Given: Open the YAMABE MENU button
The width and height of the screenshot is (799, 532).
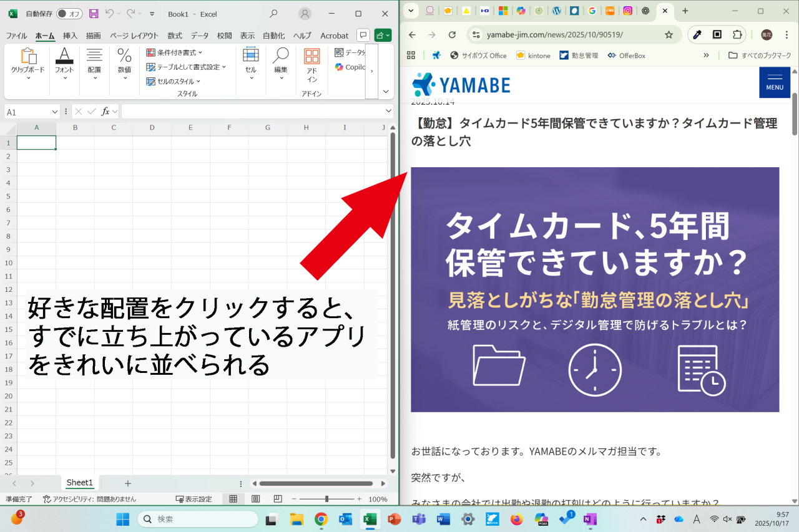Looking at the screenshot, I should point(774,82).
